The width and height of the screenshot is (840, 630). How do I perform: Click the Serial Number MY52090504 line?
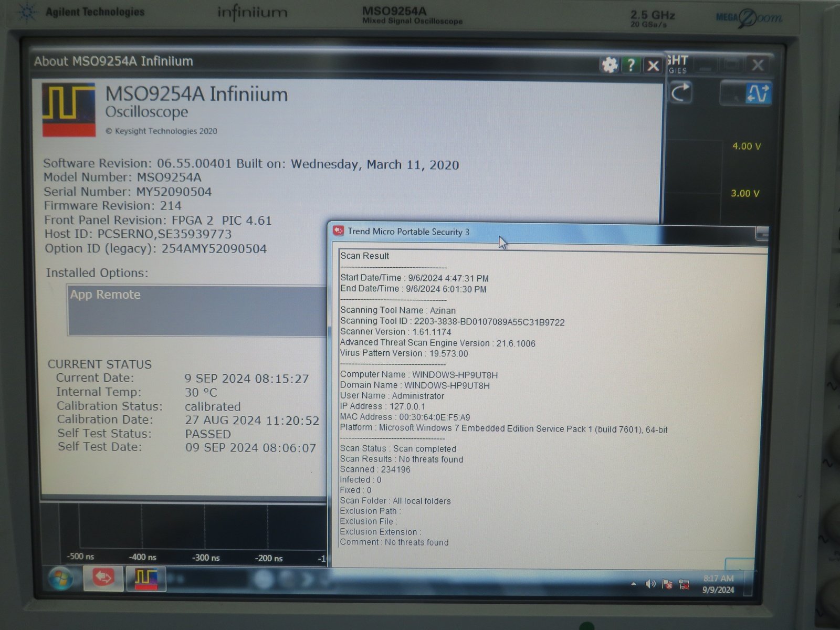click(x=128, y=192)
